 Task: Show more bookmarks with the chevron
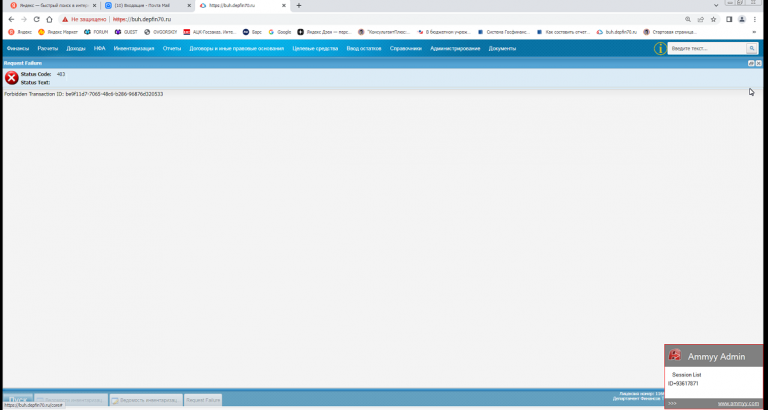[x=755, y=32]
